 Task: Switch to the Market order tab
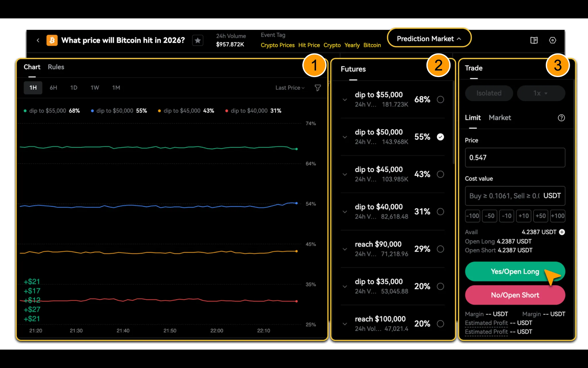pyautogui.click(x=500, y=118)
